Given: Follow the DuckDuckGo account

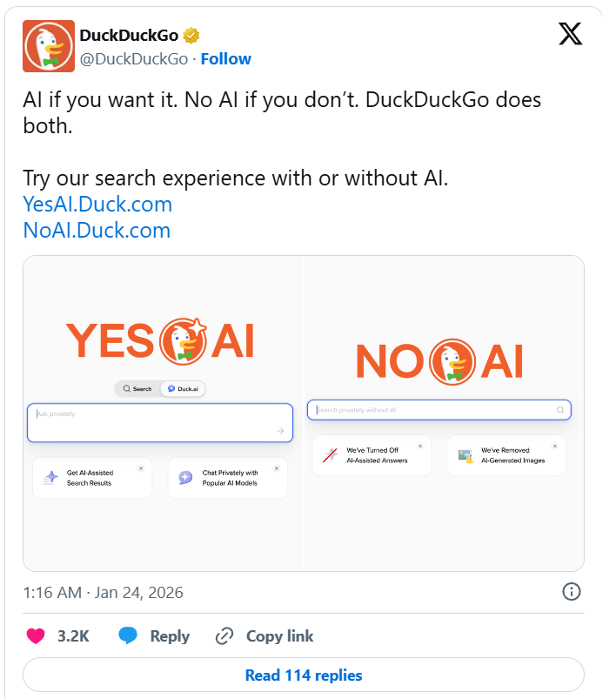Looking at the screenshot, I should [226, 59].
